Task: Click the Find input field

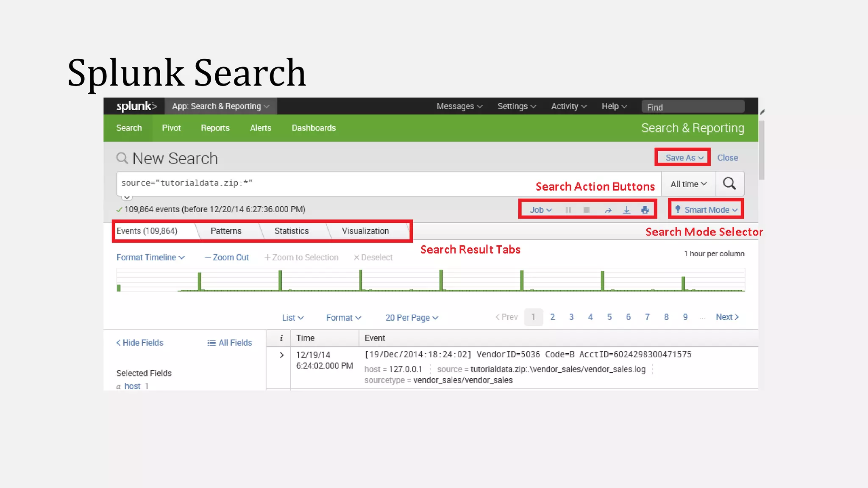Action: click(693, 107)
